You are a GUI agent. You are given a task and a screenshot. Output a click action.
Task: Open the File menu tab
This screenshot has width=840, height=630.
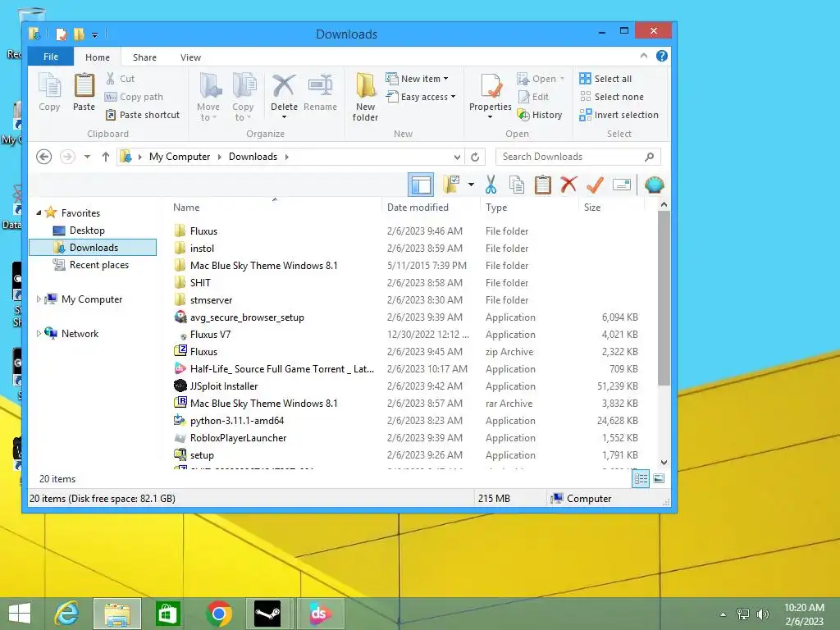coord(50,57)
